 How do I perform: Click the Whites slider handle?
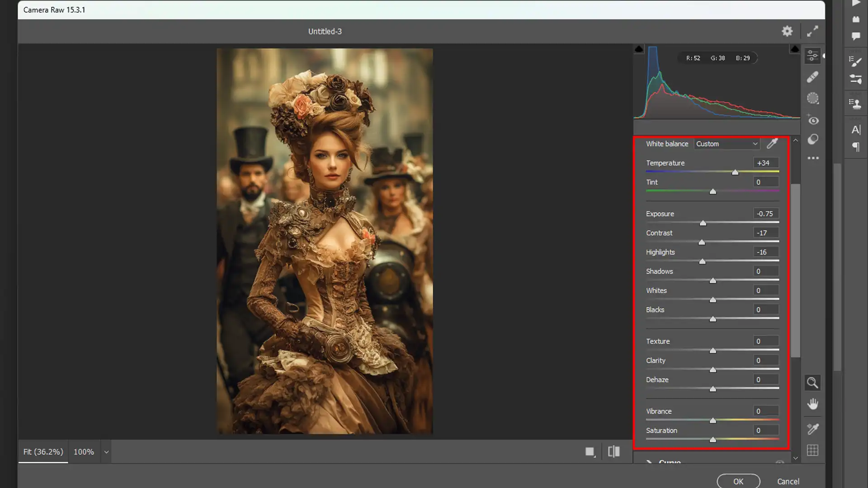[x=713, y=300]
